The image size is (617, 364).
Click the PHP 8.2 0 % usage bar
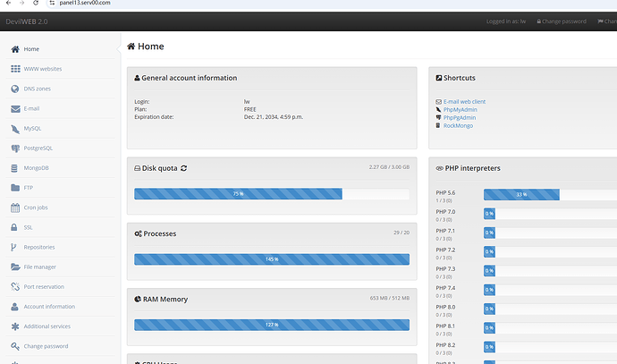tap(489, 347)
